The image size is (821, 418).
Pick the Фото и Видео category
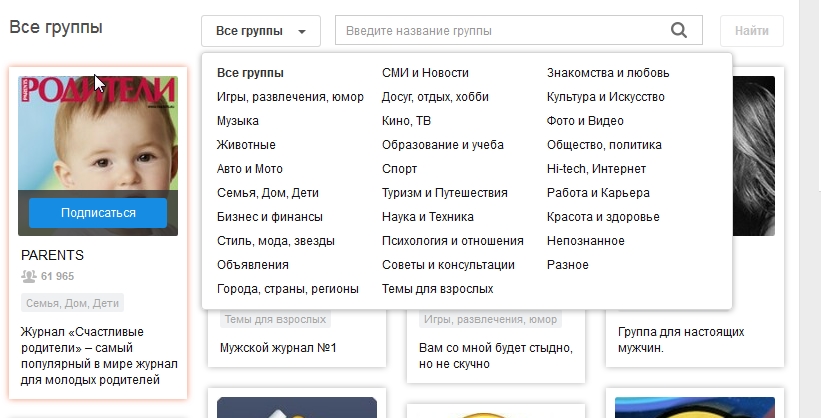click(x=585, y=121)
